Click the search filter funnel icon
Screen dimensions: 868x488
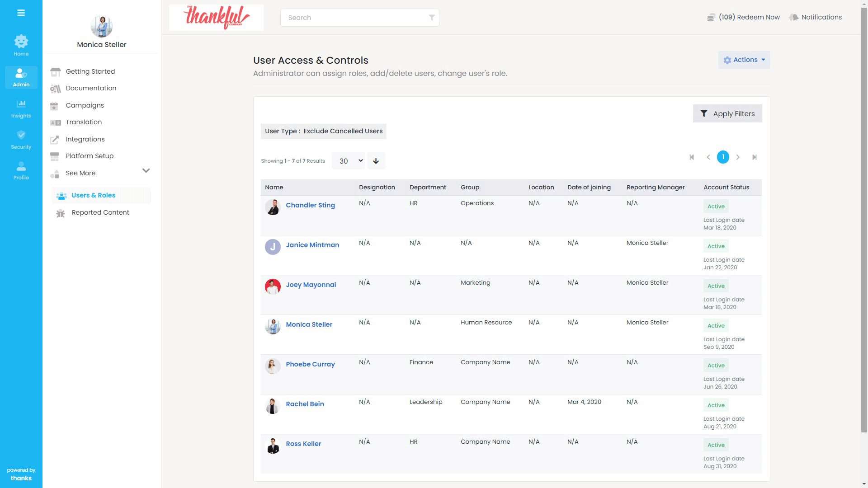(432, 18)
